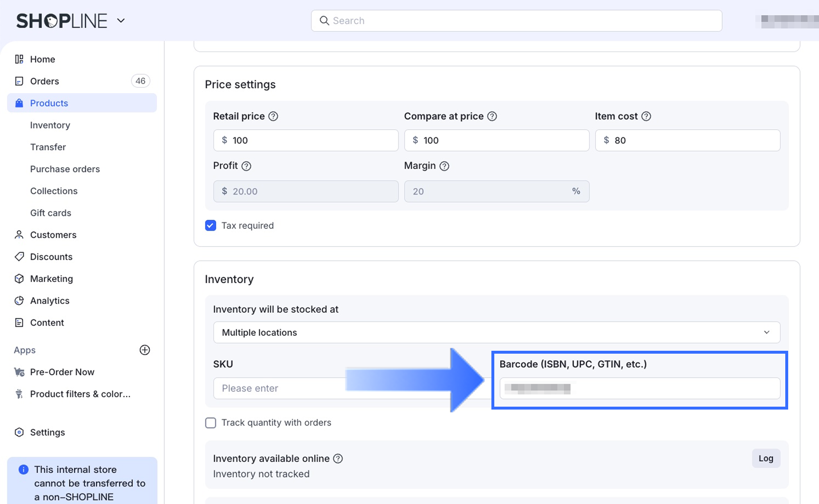Image resolution: width=819 pixels, height=504 pixels.
Task: Click the Discounts tag icon
Action: point(19,257)
